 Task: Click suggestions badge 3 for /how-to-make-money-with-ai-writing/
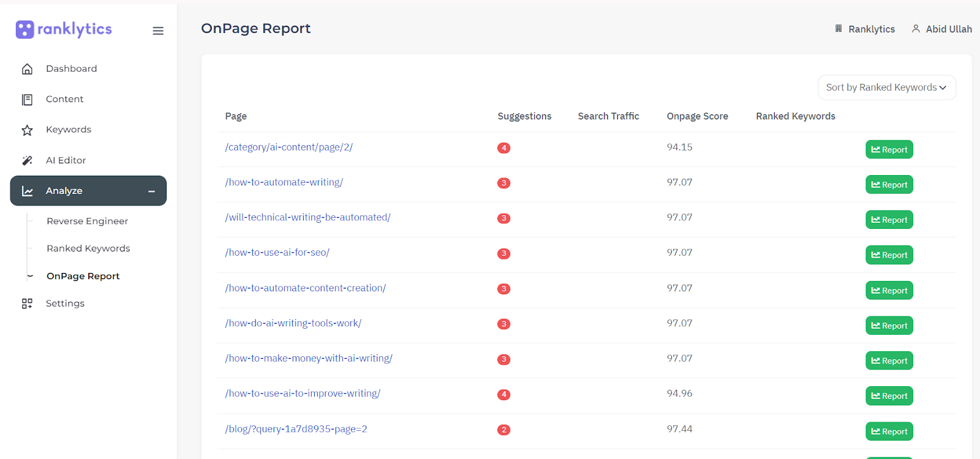click(x=504, y=359)
